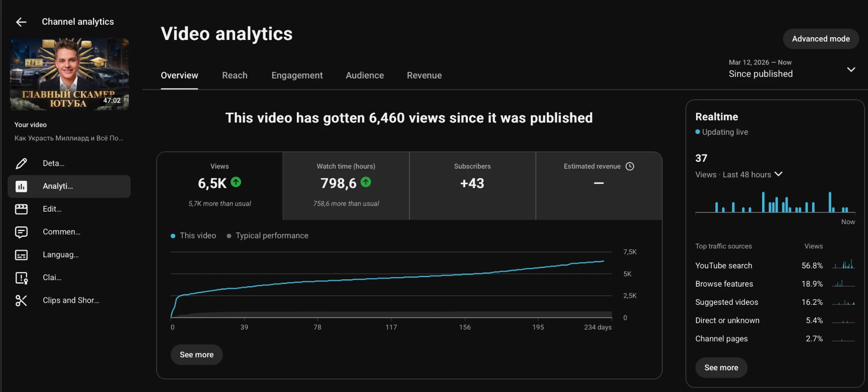
Task: Click the Channel pages traffic source row
Action: coord(775,338)
